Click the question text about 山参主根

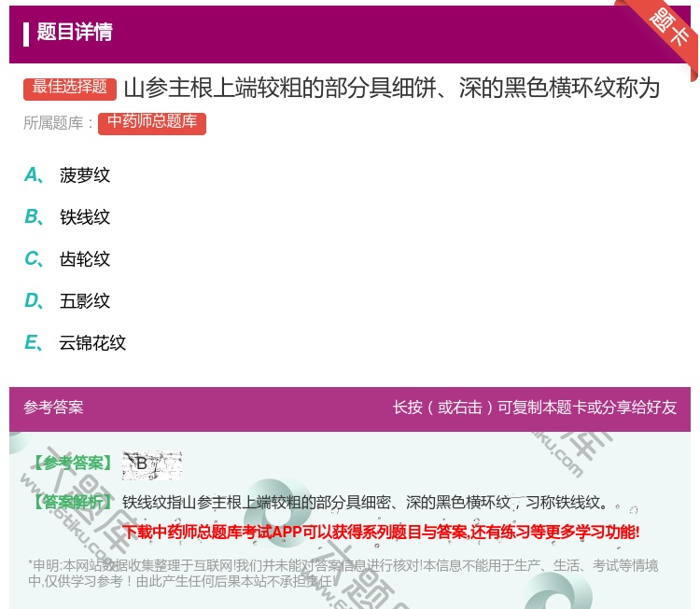(391, 88)
